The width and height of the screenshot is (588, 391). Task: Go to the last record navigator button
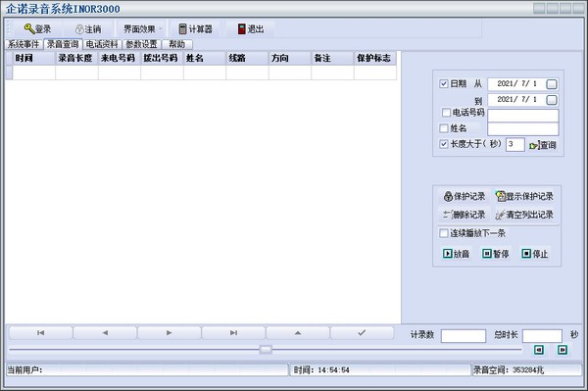point(233,333)
